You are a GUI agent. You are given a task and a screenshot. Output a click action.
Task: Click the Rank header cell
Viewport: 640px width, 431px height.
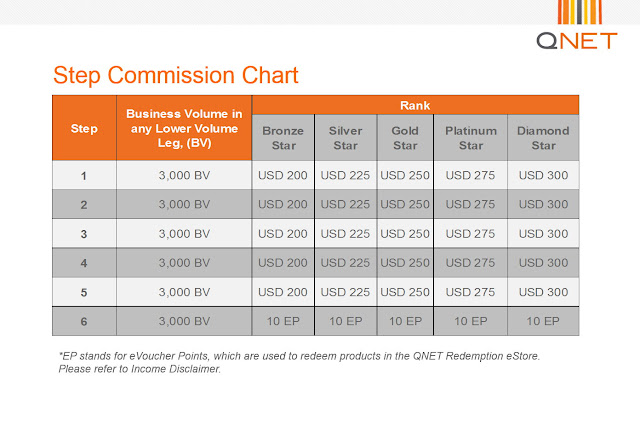click(415, 104)
